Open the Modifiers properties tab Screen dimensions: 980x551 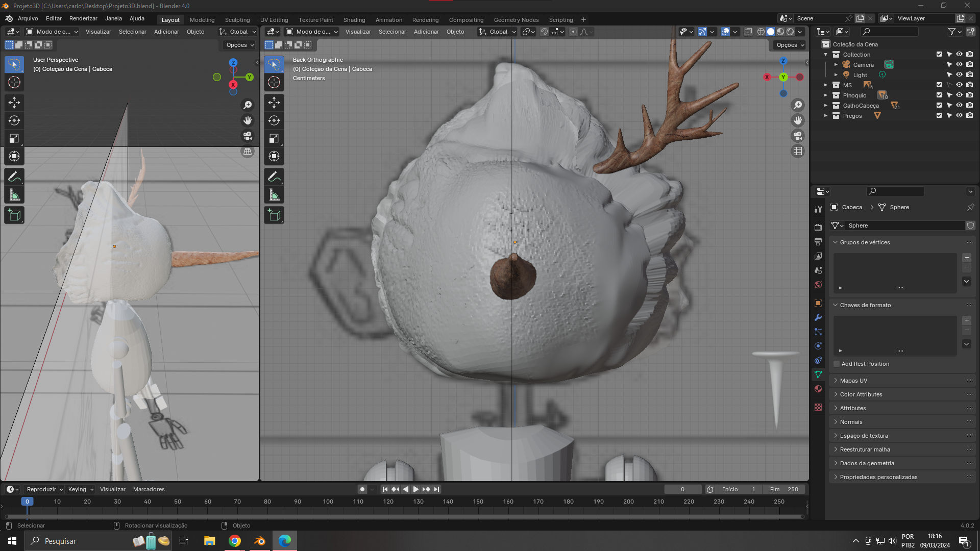pyautogui.click(x=818, y=317)
